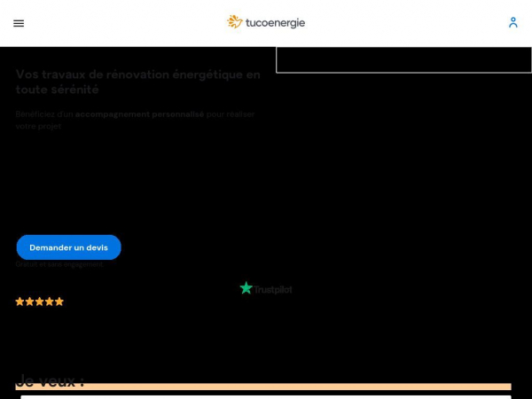This screenshot has width=532, height=399.
Task: Click the Demander un devis button
Action: [69, 247]
